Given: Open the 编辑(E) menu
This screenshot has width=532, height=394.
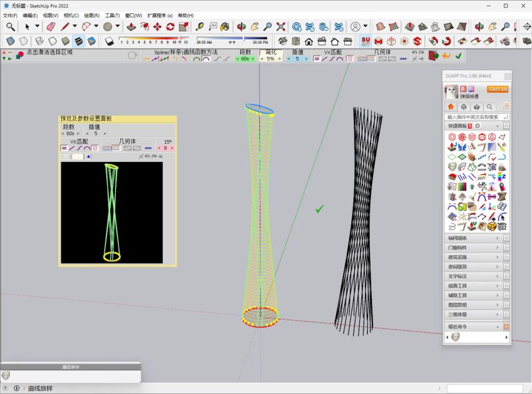Looking at the screenshot, I should coord(30,16).
